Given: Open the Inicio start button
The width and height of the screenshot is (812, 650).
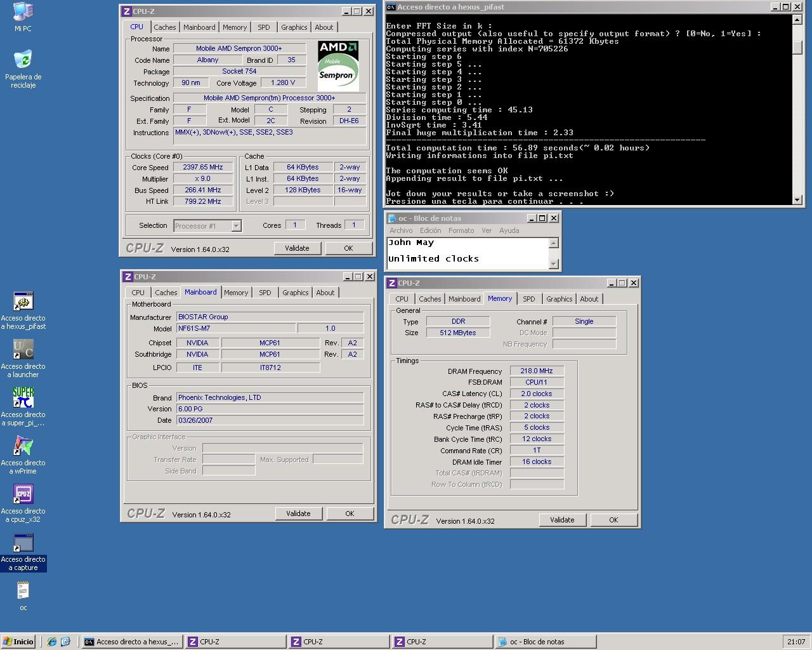Looking at the screenshot, I should [x=18, y=642].
